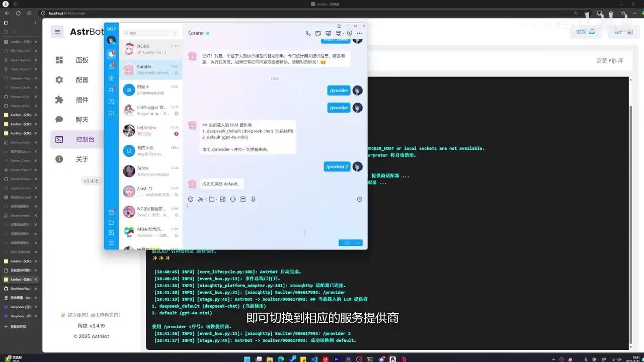Viewport: 644px width, 362px height.
Task: Click the 更新 update button in AstrBot
Action: 585,32
